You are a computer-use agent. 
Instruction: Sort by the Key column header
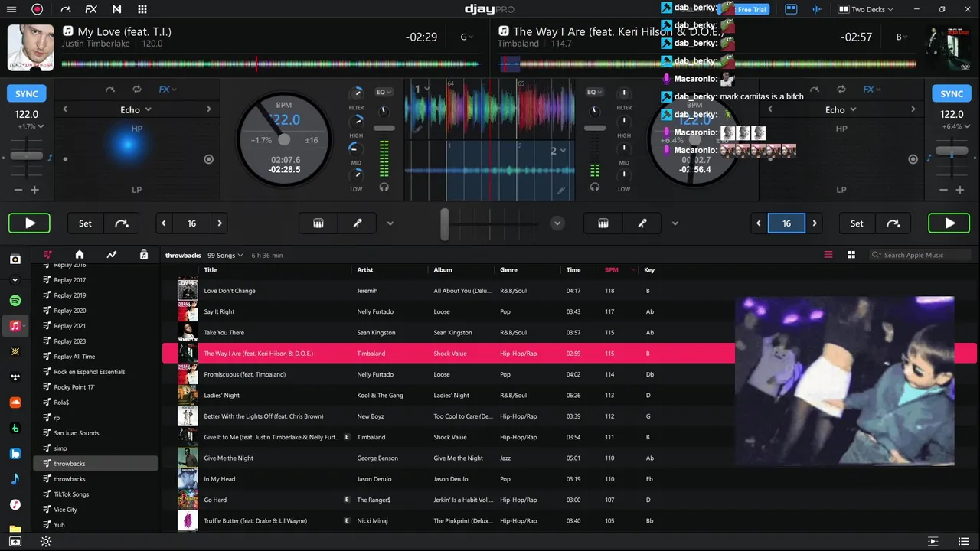pyautogui.click(x=649, y=269)
